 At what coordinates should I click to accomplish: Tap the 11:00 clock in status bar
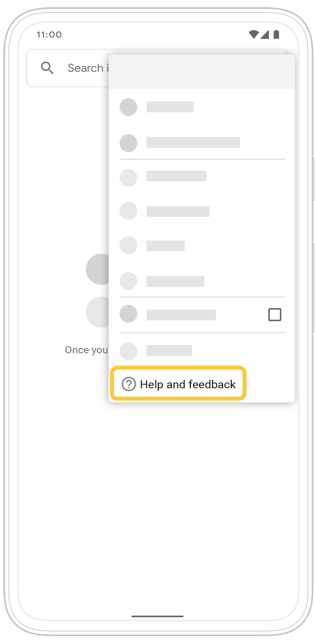click(x=49, y=34)
